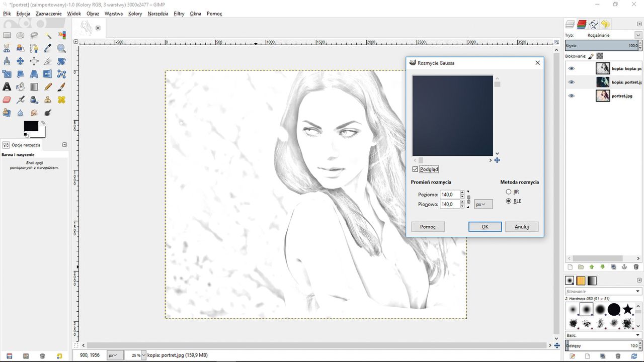Select the Alignment tool
Screen dimensions: 644x362
(x=34, y=61)
